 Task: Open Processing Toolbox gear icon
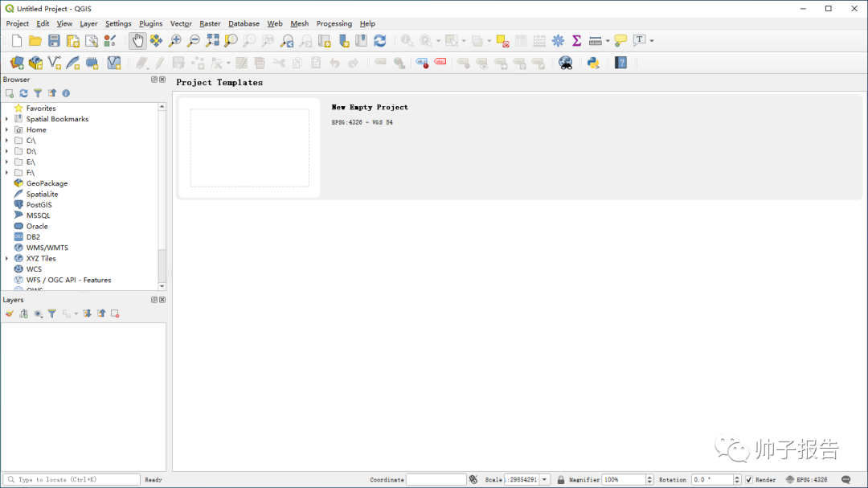558,40
